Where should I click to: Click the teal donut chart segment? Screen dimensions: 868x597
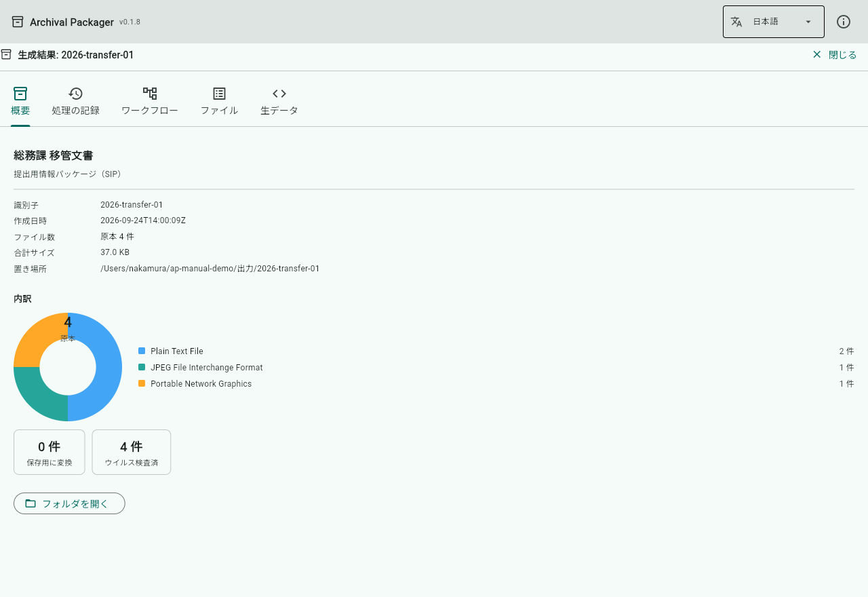pyautogui.click(x=39, y=396)
